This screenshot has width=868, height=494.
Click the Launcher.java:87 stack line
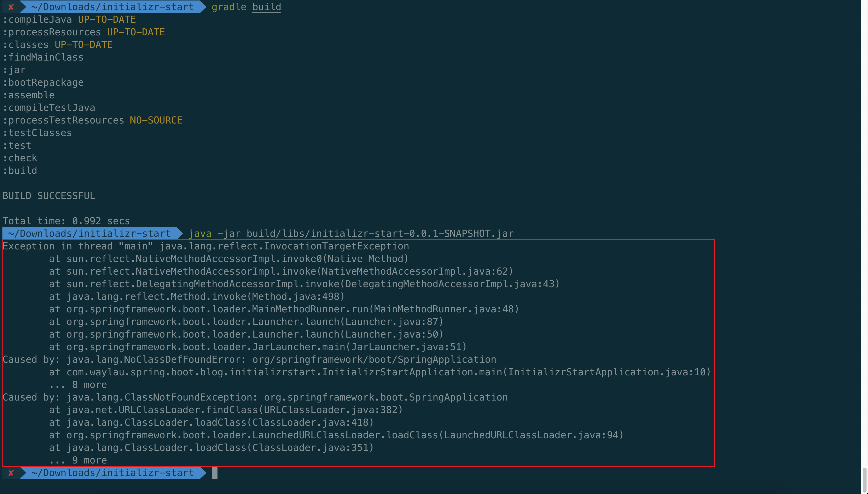pos(246,322)
